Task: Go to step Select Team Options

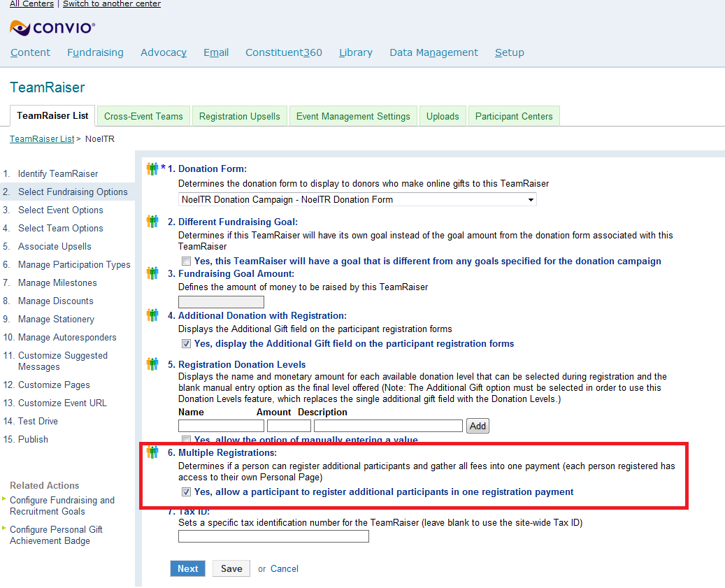Action: coord(61,229)
